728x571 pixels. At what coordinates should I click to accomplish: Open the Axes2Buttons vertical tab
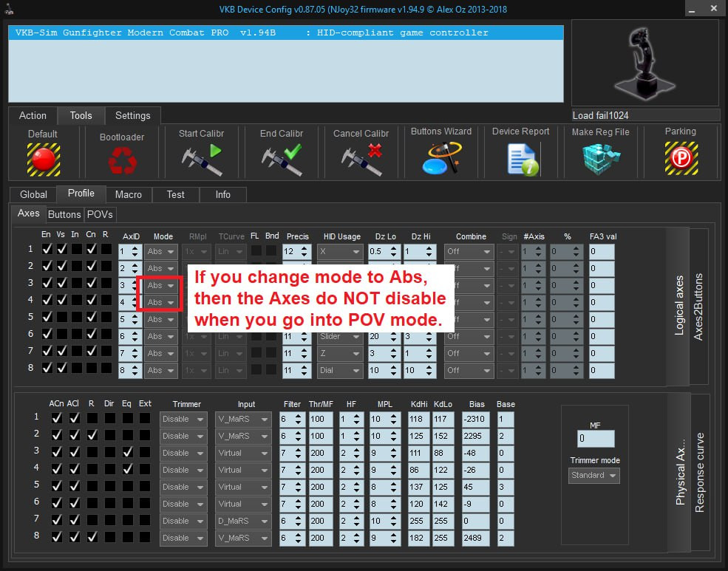(x=698, y=307)
